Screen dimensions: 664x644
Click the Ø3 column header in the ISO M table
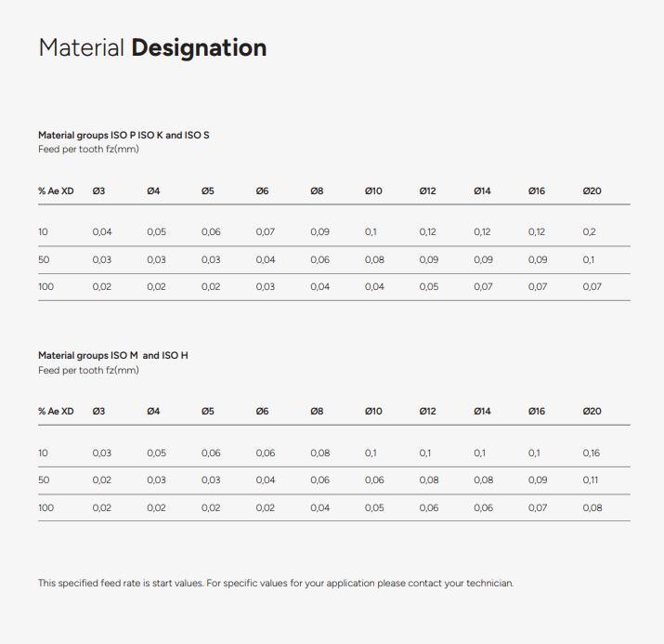point(98,412)
